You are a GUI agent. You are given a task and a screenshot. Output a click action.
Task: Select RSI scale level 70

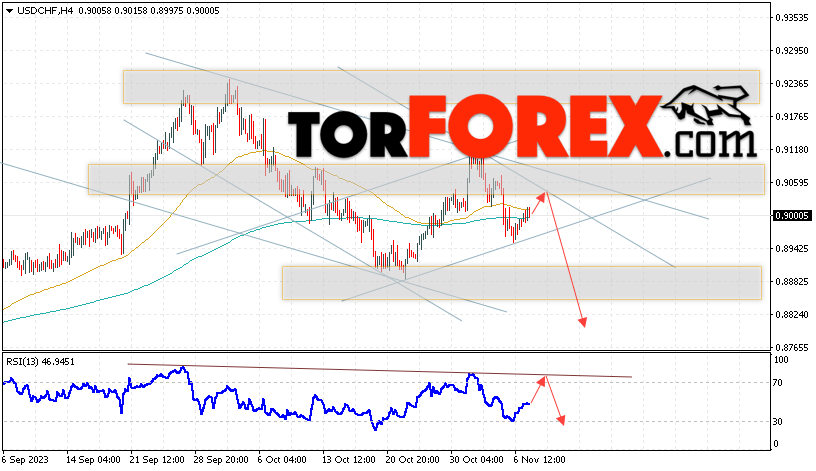click(x=777, y=383)
